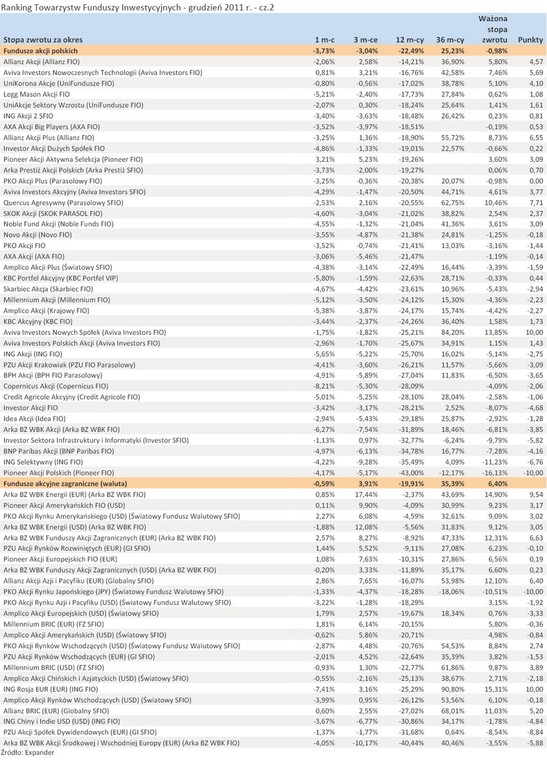Click 'PKO Akcji Rynku Japońskiego (JPY)' row
Image resolution: width=547 pixels, height=760 pixels.
[273, 592]
